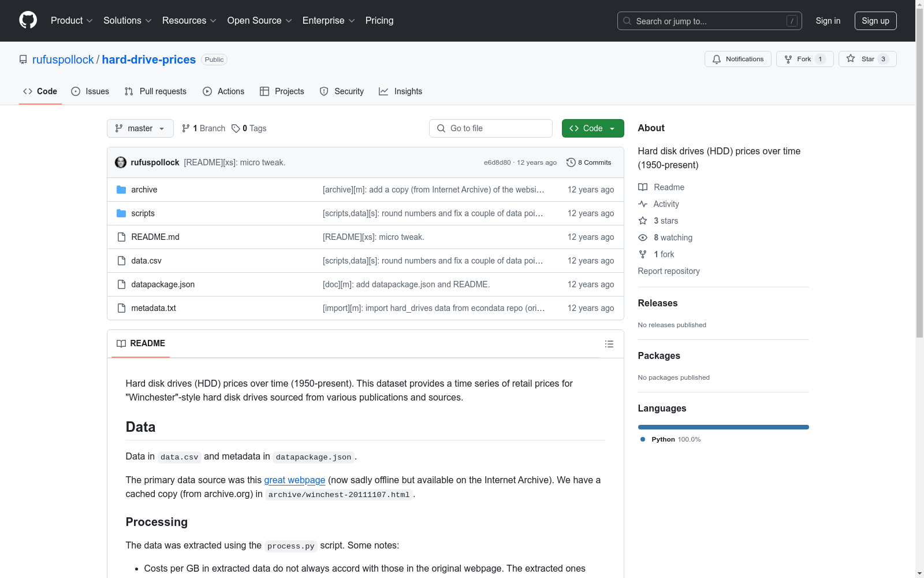Click the data.csv file icon
Image resolution: width=924 pixels, height=578 pixels.
point(121,261)
